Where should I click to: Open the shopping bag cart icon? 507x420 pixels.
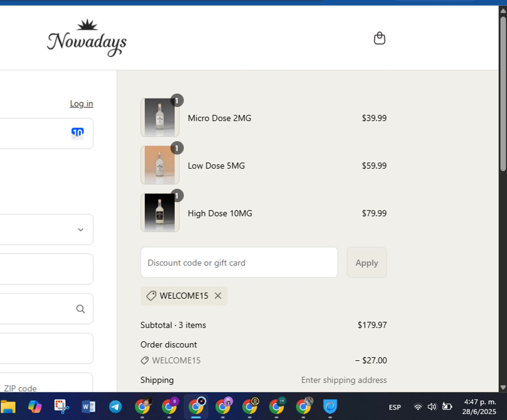pyautogui.click(x=380, y=38)
